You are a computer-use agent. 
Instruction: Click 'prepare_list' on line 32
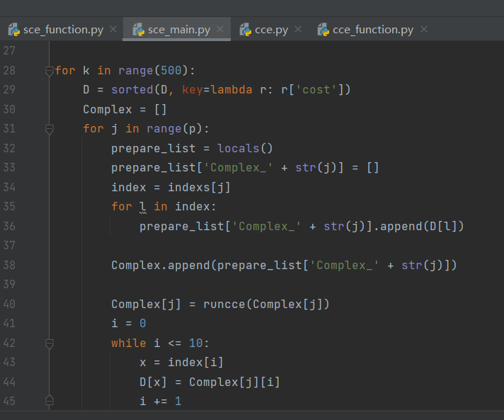click(154, 148)
